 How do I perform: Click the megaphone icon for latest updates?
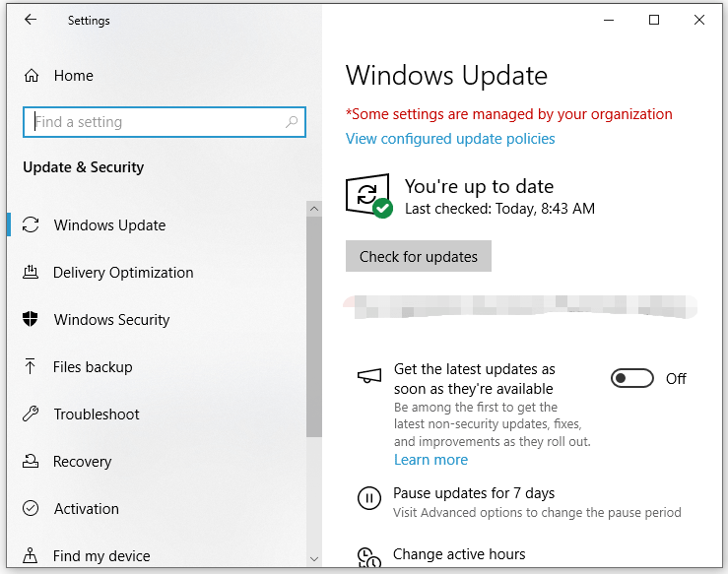[x=369, y=375]
